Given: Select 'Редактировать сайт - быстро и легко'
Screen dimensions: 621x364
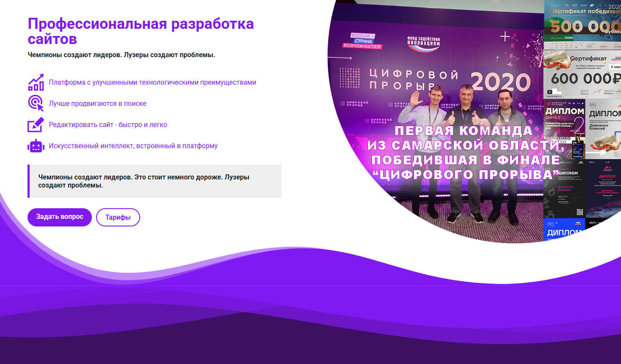Looking at the screenshot, I should (108, 124).
